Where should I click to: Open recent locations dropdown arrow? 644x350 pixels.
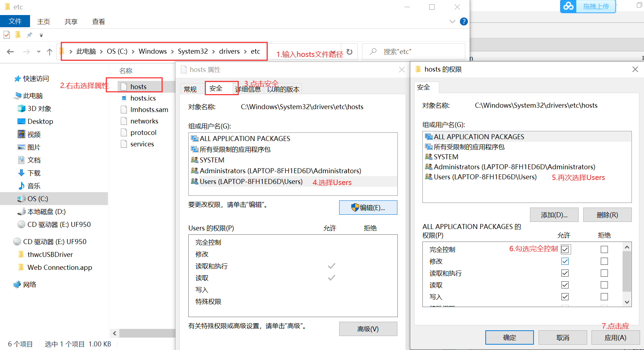(x=39, y=52)
